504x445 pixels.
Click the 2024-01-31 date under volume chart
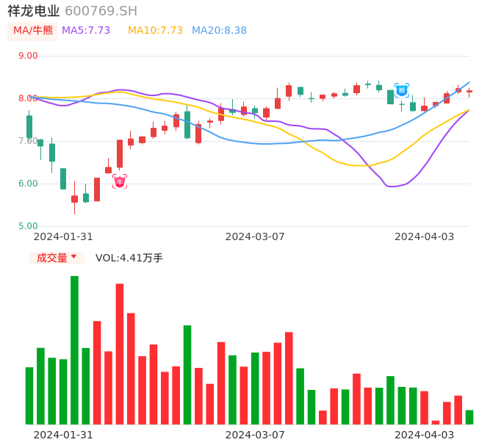[63, 434]
